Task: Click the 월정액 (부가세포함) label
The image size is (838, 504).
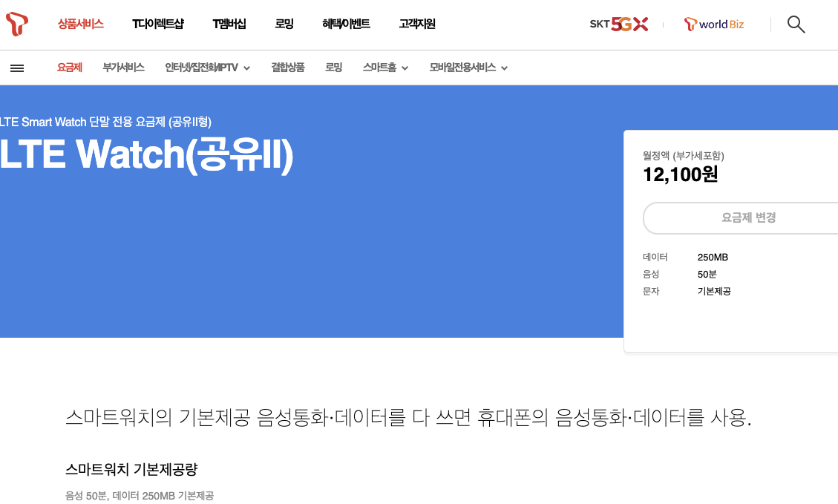Action: pyautogui.click(x=683, y=156)
